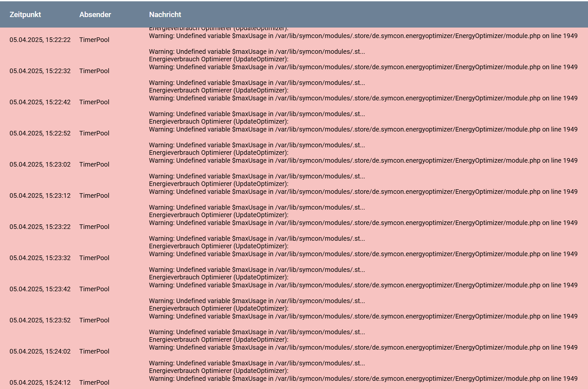Click TimerPool sender in the 15:23:02 row
Image resolution: width=588 pixels, height=389 pixels.
pos(94,164)
